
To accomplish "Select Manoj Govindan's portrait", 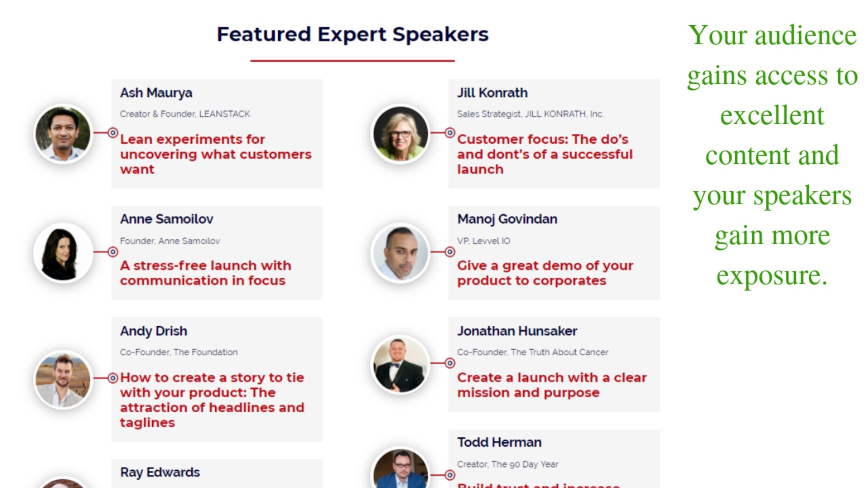I will click(x=400, y=252).
